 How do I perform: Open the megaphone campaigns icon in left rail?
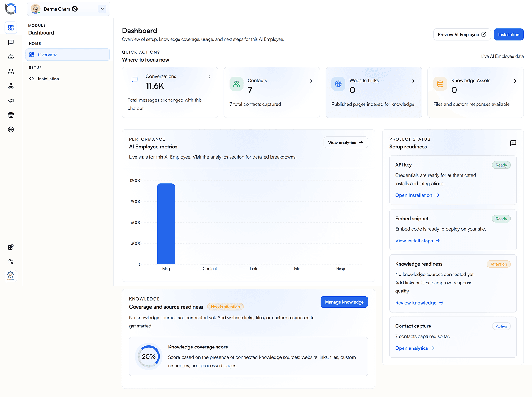point(11,100)
